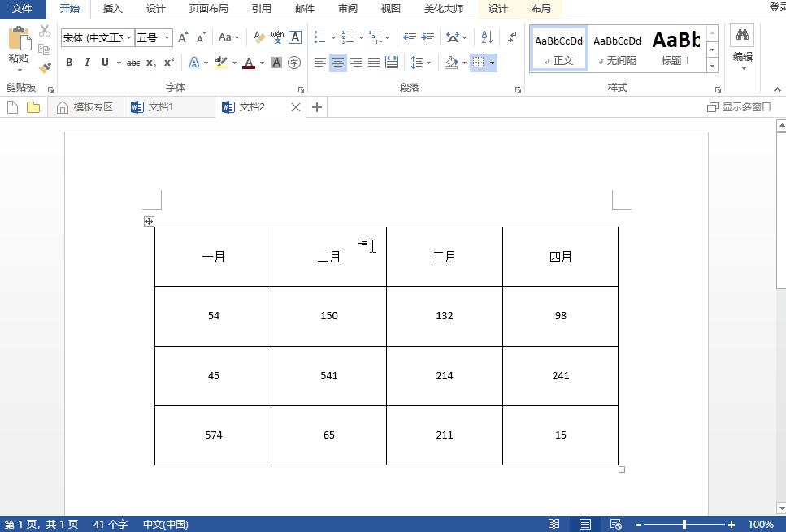Apply subscript formatting
Image resolution: width=786 pixels, height=532 pixels.
tap(150, 63)
